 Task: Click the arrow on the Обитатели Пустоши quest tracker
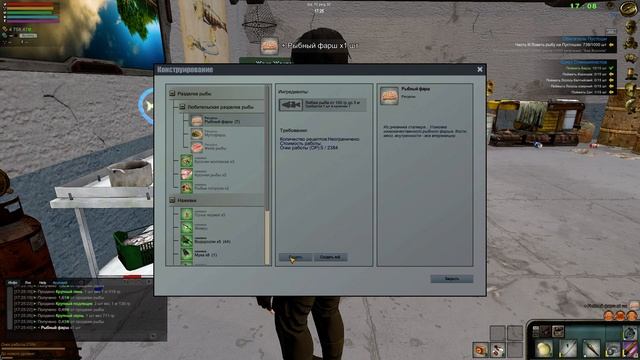(x=611, y=45)
